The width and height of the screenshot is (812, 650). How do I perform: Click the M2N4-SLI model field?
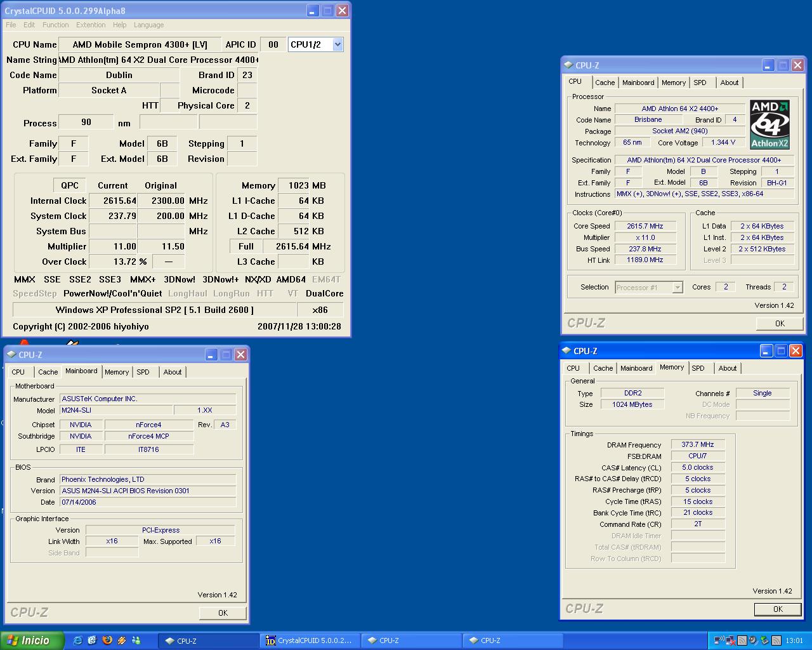pos(115,411)
